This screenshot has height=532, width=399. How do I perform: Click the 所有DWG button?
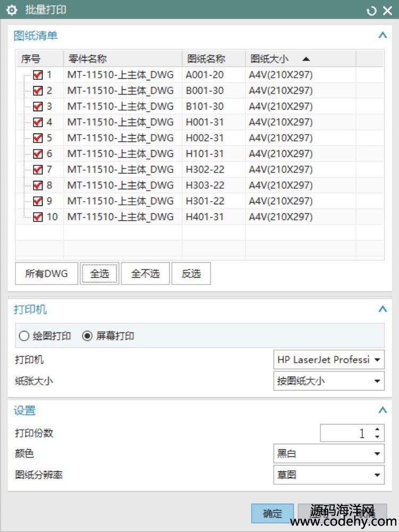click(46, 274)
